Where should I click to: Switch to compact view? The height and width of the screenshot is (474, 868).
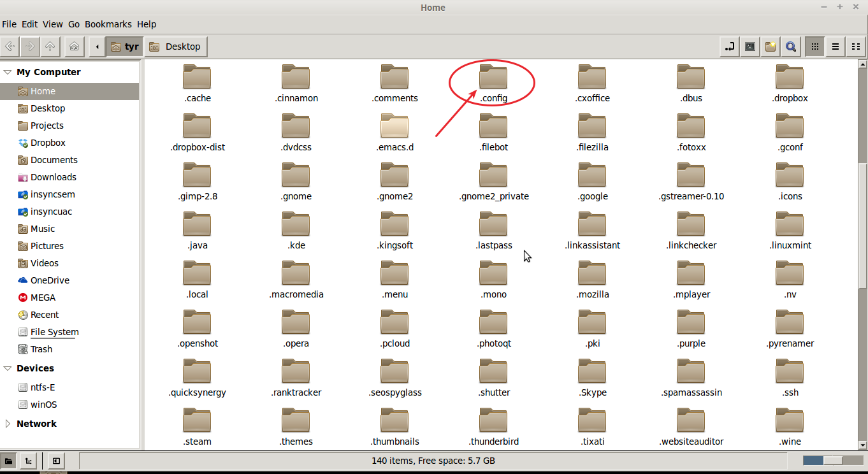pos(856,47)
